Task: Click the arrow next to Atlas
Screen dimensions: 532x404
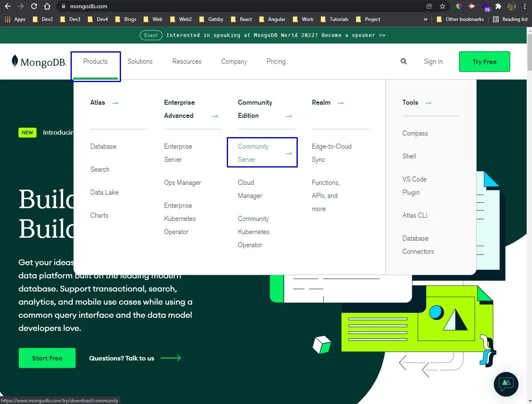Action: (x=115, y=103)
